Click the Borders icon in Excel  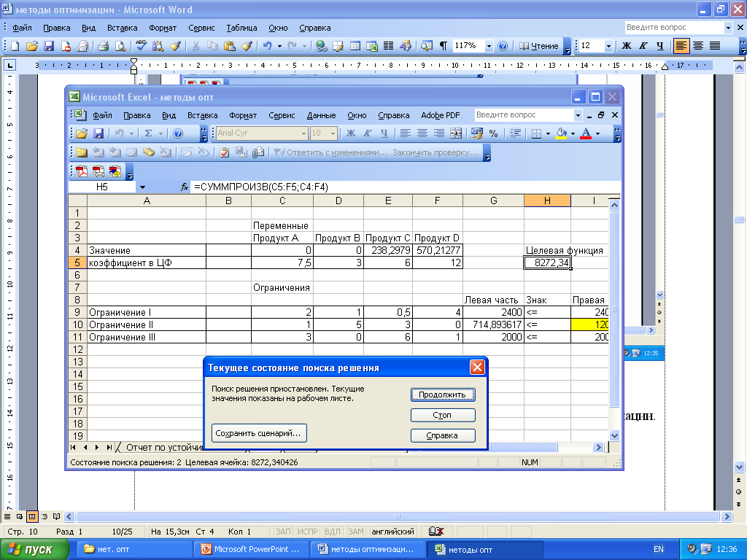coord(536,133)
